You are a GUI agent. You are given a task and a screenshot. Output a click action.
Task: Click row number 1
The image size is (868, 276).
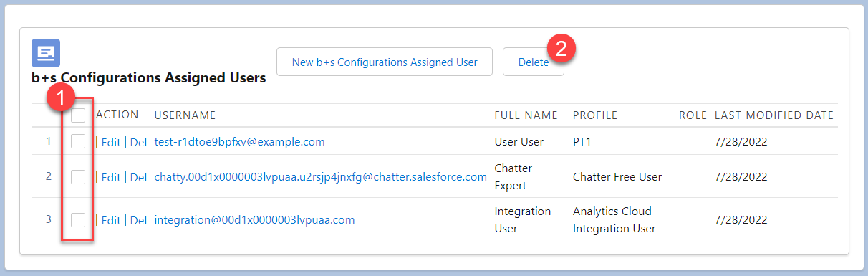[x=49, y=141]
